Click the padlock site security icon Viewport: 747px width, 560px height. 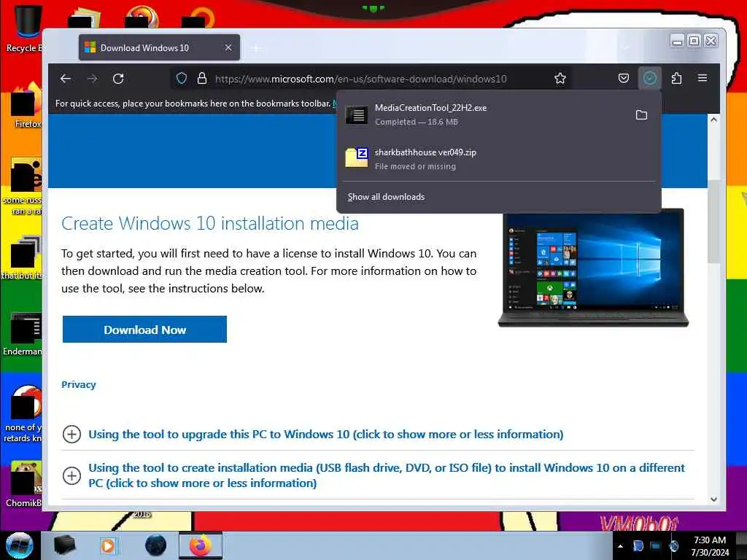coord(202,79)
